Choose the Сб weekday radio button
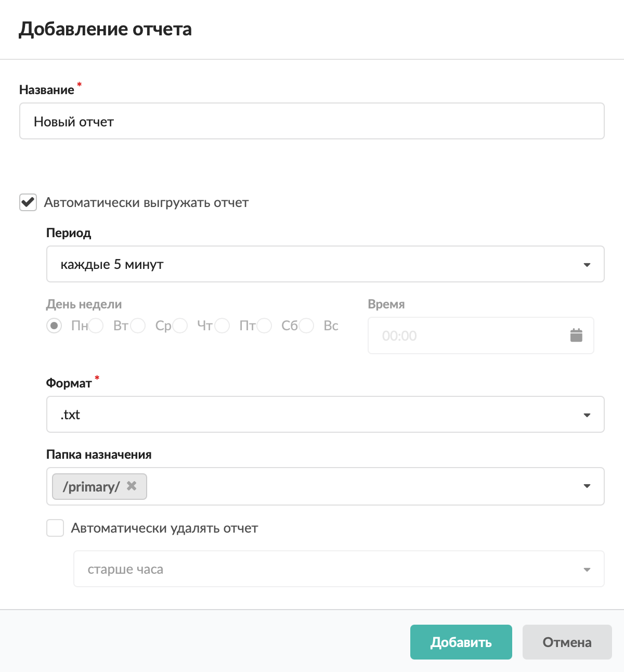Screen dimensions: 624x672 [265, 326]
